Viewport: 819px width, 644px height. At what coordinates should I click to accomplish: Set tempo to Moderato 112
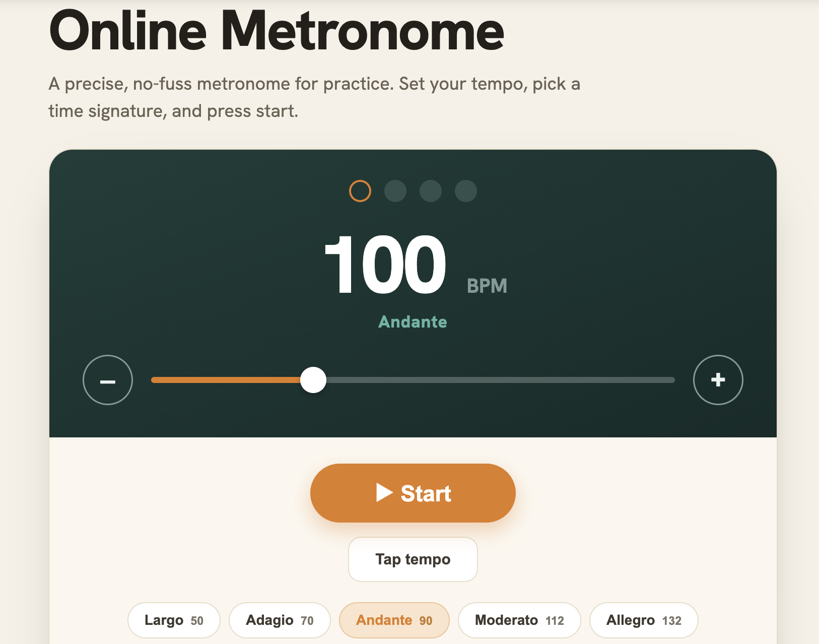point(519,620)
